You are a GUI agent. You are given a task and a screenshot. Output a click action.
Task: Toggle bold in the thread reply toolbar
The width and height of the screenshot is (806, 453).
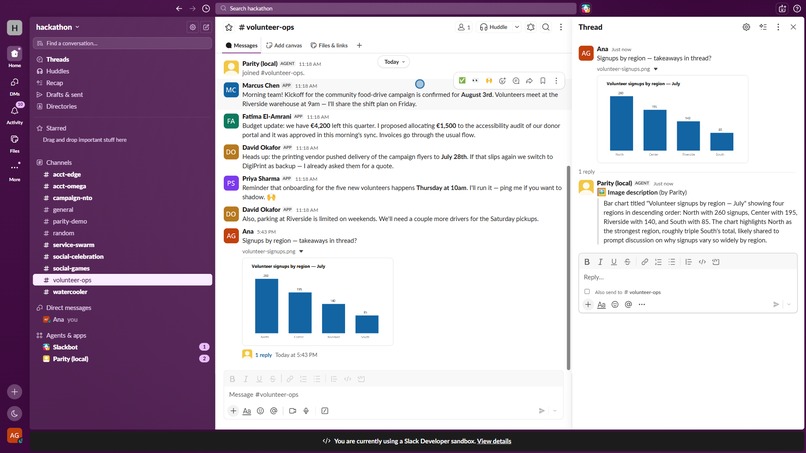point(587,262)
